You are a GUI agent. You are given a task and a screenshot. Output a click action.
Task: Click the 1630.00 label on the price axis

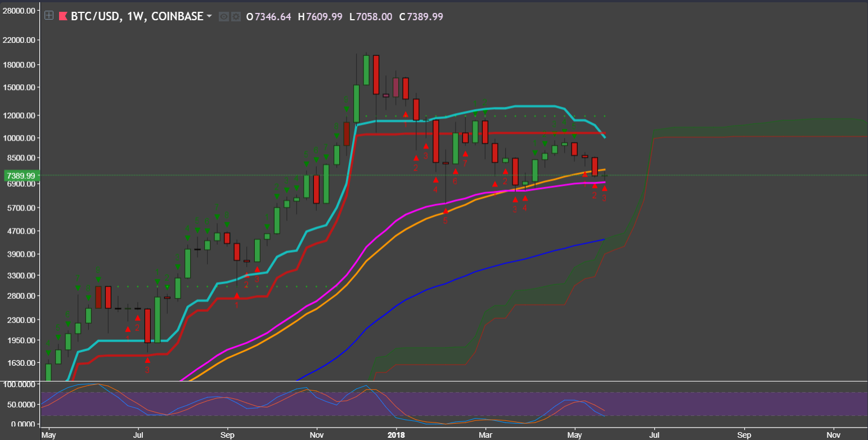[x=22, y=362]
